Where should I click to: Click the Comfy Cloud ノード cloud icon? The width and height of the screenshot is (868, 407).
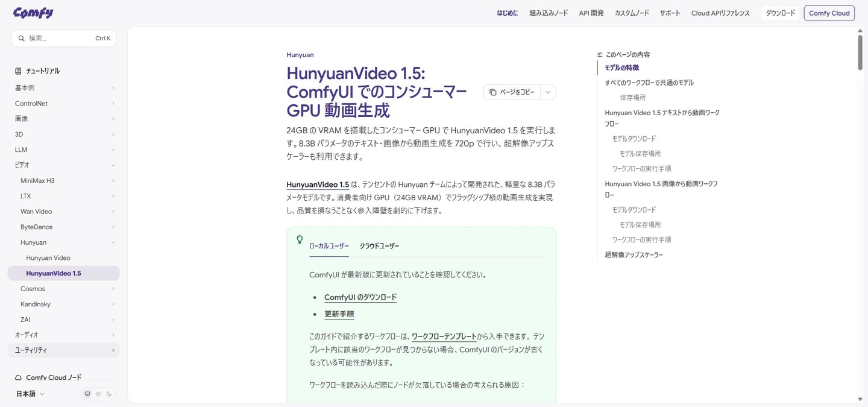(x=18, y=378)
